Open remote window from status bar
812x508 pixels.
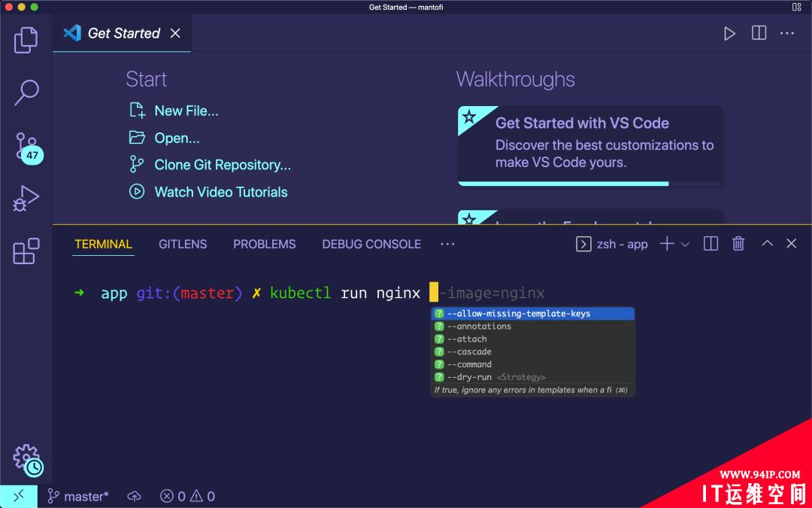19,497
